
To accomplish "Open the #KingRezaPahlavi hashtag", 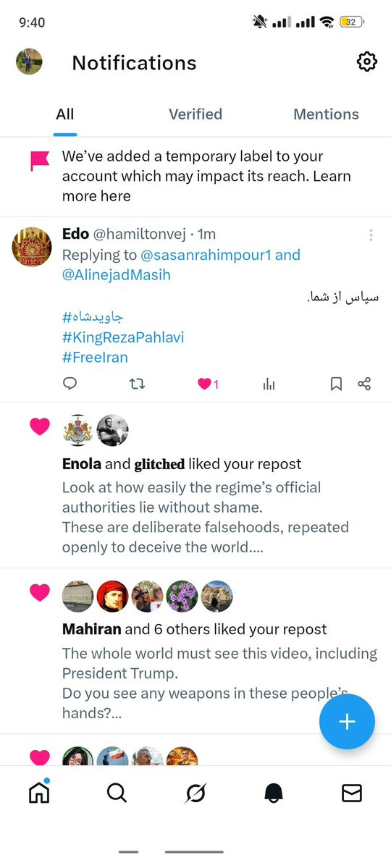I will point(123,337).
